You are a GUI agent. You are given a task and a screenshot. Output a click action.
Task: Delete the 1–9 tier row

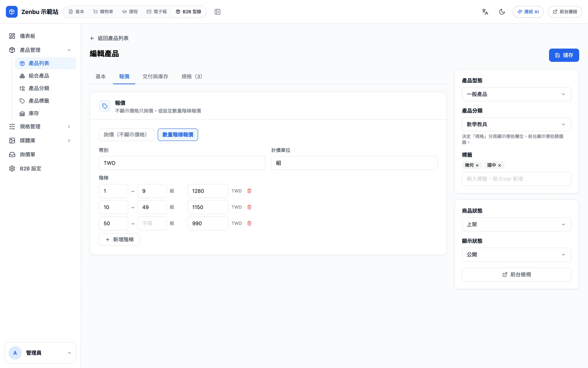[x=249, y=191]
